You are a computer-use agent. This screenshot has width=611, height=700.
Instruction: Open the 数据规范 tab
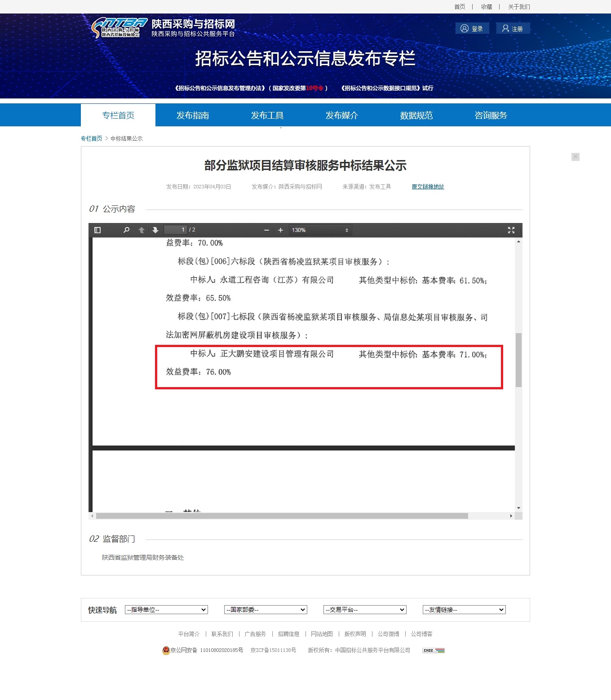pyautogui.click(x=416, y=116)
